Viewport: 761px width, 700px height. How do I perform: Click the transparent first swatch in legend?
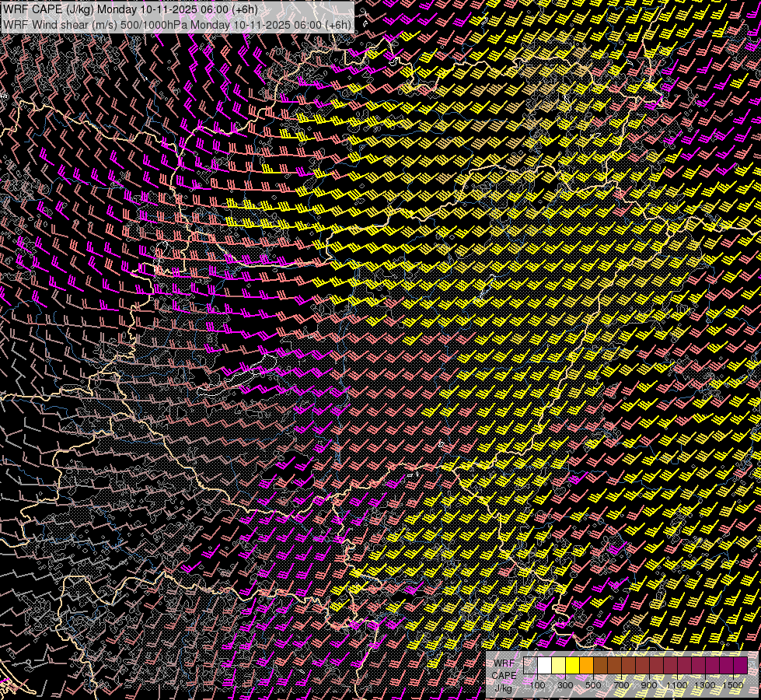point(530,666)
